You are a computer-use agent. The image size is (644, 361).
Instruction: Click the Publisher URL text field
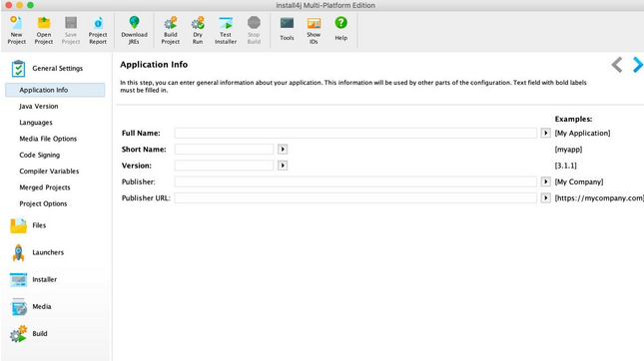355,197
